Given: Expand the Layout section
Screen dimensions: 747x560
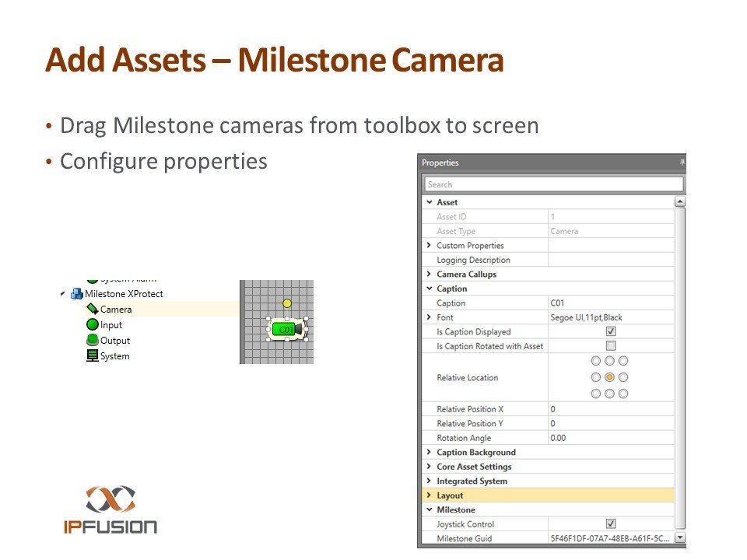Looking at the screenshot, I should tap(430, 495).
